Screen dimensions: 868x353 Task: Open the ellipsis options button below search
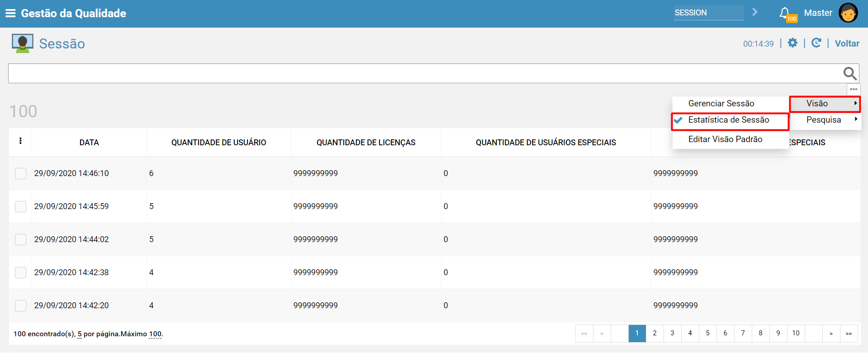tap(854, 89)
